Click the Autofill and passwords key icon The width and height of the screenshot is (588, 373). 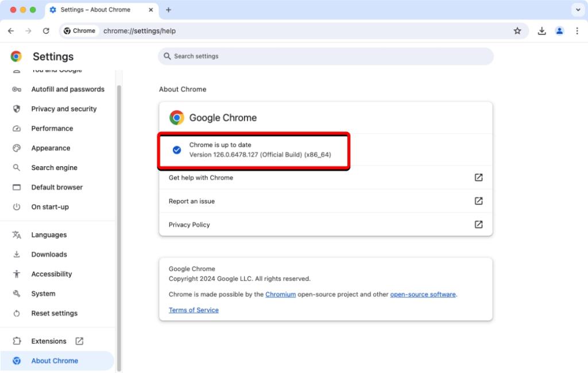pos(16,89)
